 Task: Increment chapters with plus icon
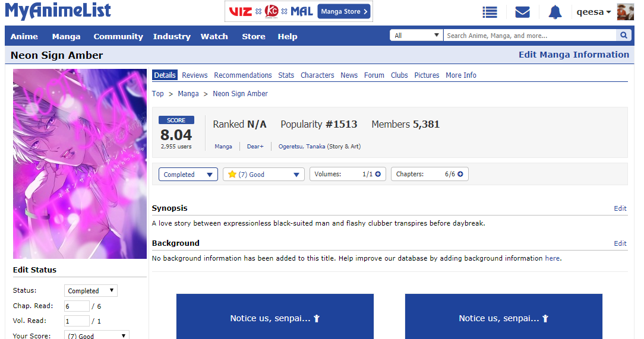pyautogui.click(x=460, y=175)
